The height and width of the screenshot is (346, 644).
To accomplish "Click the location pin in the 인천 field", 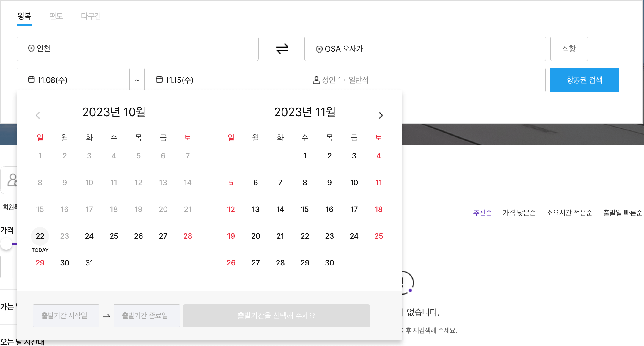I will pyautogui.click(x=31, y=49).
